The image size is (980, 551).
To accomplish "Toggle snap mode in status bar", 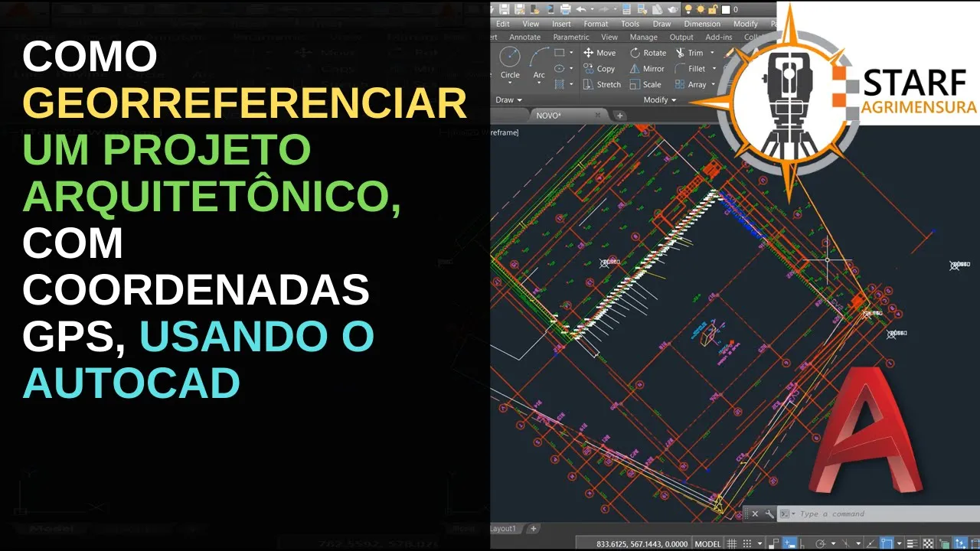I will [747, 543].
